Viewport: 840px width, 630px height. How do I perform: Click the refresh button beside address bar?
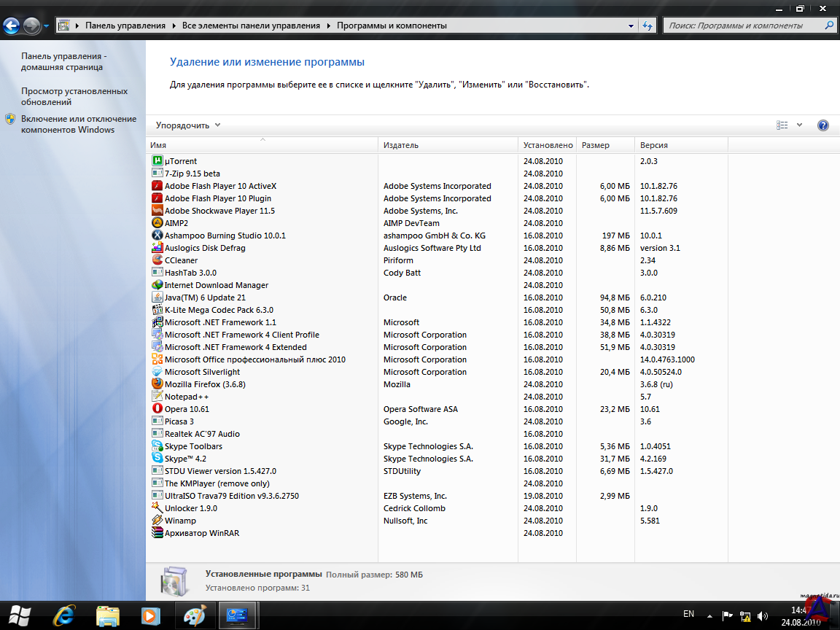pyautogui.click(x=647, y=26)
